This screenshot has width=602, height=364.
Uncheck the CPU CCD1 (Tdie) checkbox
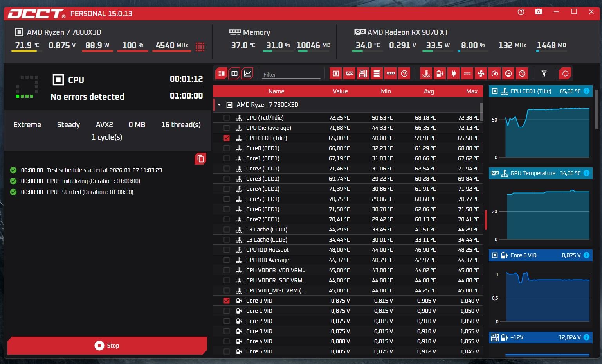(227, 138)
